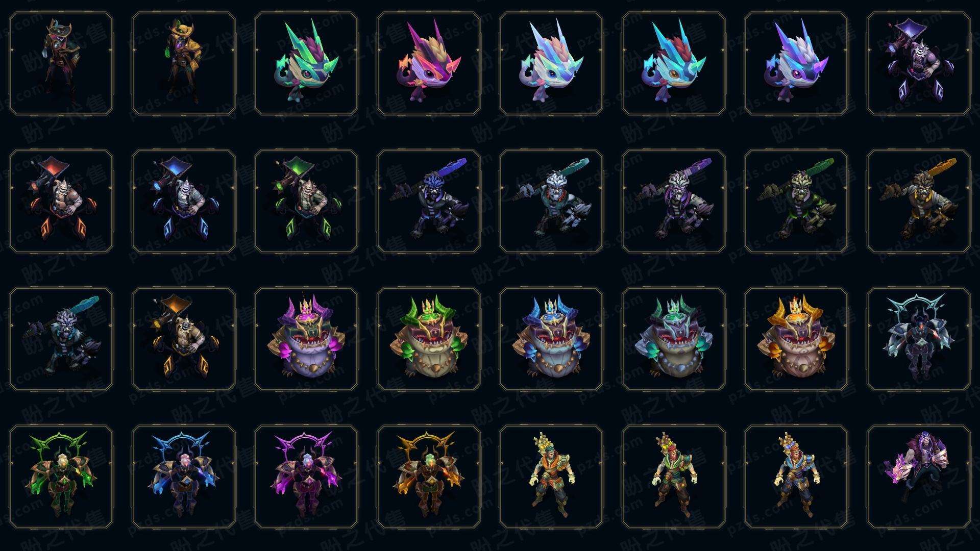Select the yellow coat gunslinger skin
Viewport: 980px width, 551px height.
tap(184, 64)
